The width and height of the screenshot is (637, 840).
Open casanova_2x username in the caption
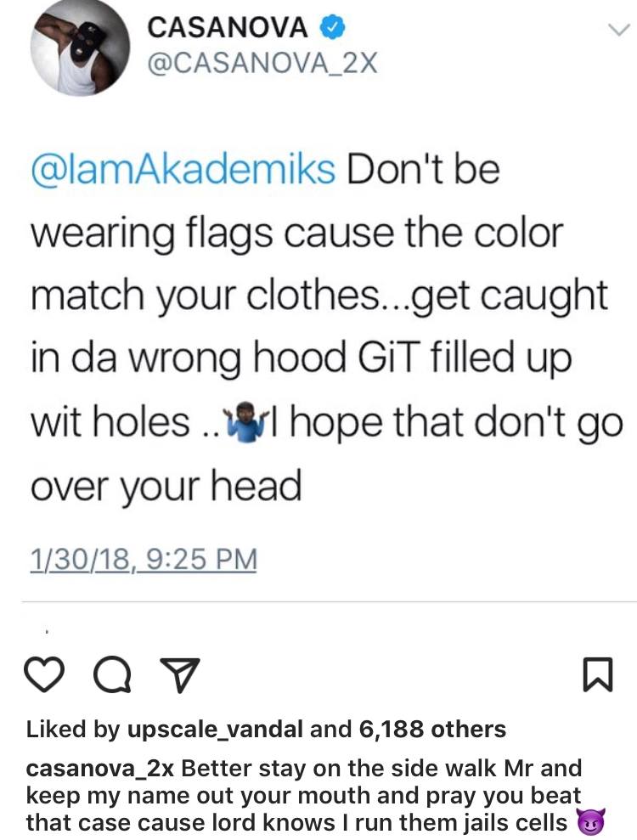99,769
